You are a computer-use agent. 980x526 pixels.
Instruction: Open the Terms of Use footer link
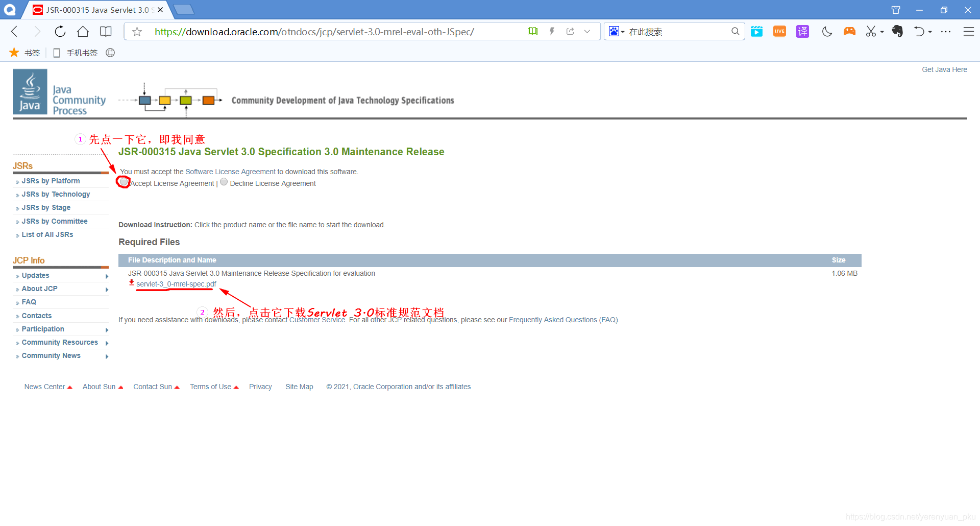coord(210,387)
